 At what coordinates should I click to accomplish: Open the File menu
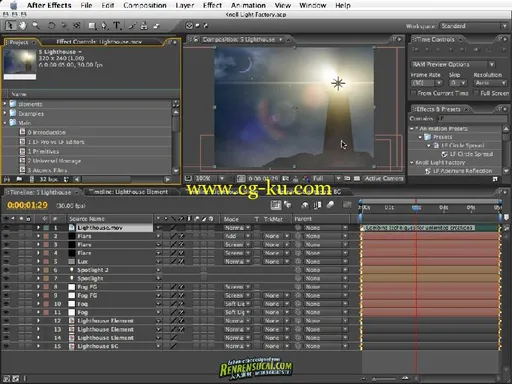pyautogui.click(x=86, y=5)
